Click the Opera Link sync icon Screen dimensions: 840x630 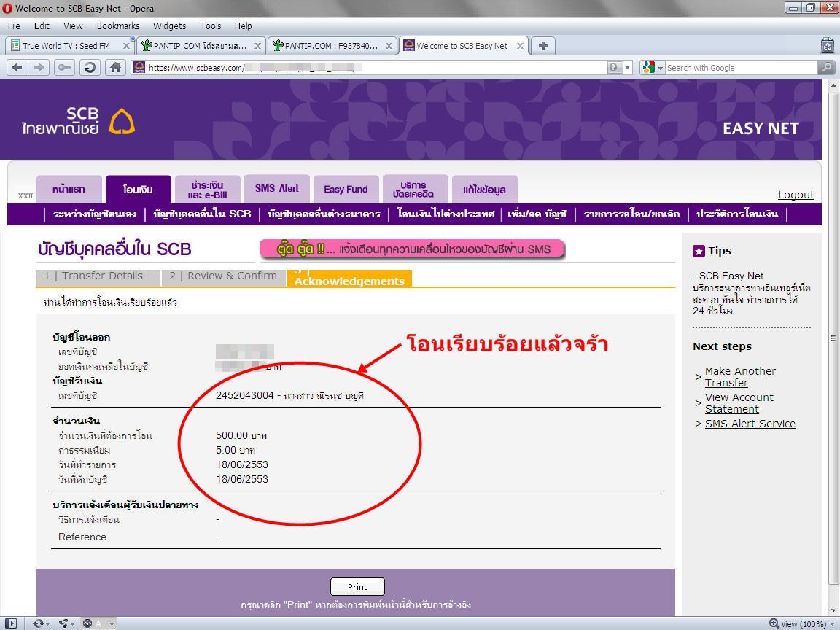coord(37,623)
